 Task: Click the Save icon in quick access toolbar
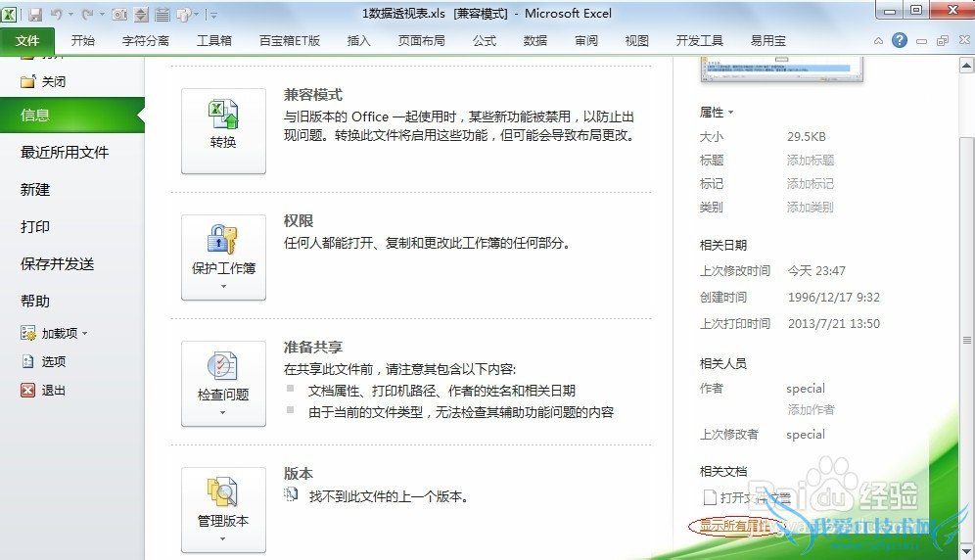coord(35,14)
